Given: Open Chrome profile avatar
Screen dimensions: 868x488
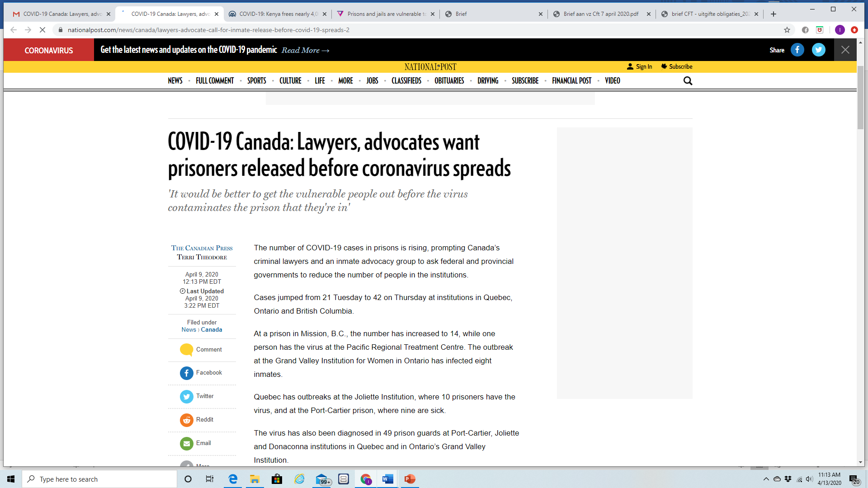Looking at the screenshot, I should [x=840, y=30].
